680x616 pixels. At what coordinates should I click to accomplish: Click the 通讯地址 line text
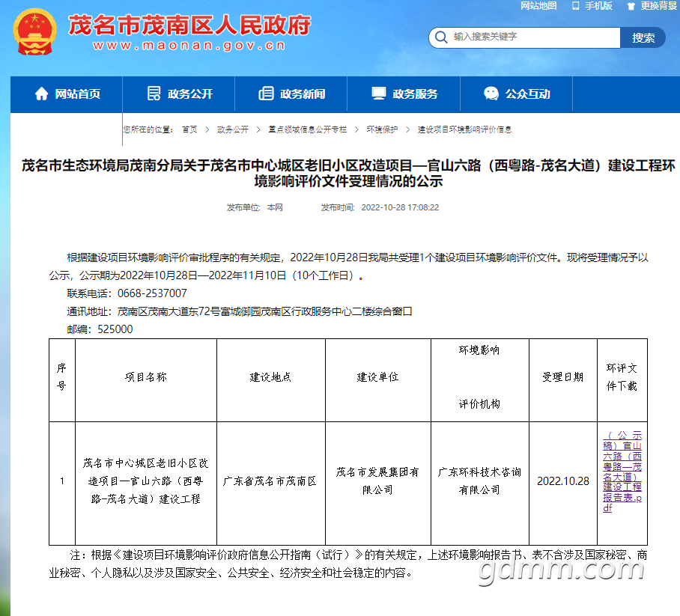240,311
